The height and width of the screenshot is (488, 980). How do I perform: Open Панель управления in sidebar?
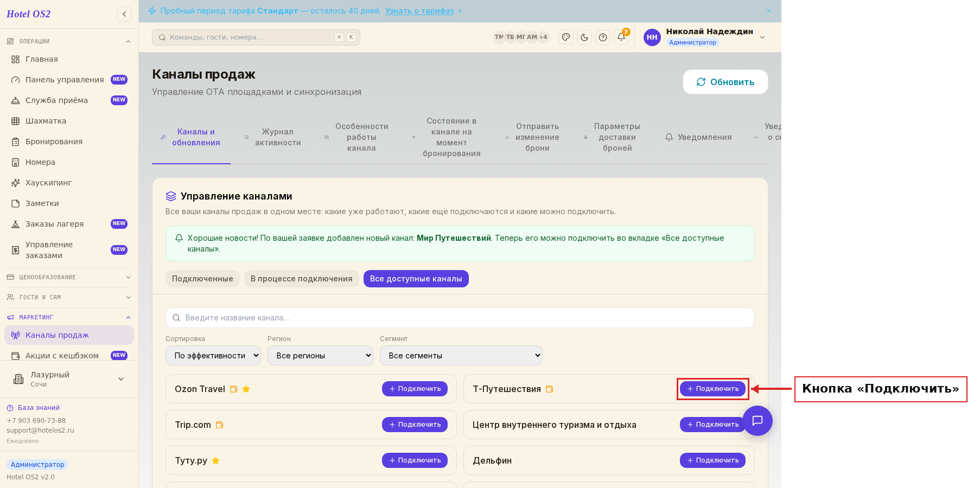69,80
